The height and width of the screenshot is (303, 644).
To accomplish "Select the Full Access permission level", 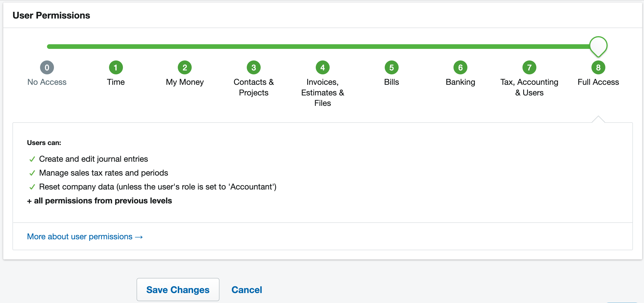I will pos(598,67).
